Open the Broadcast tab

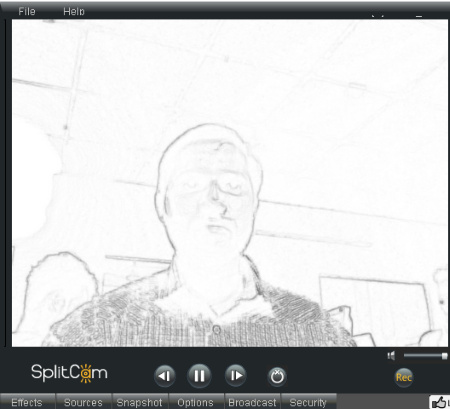(x=252, y=402)
